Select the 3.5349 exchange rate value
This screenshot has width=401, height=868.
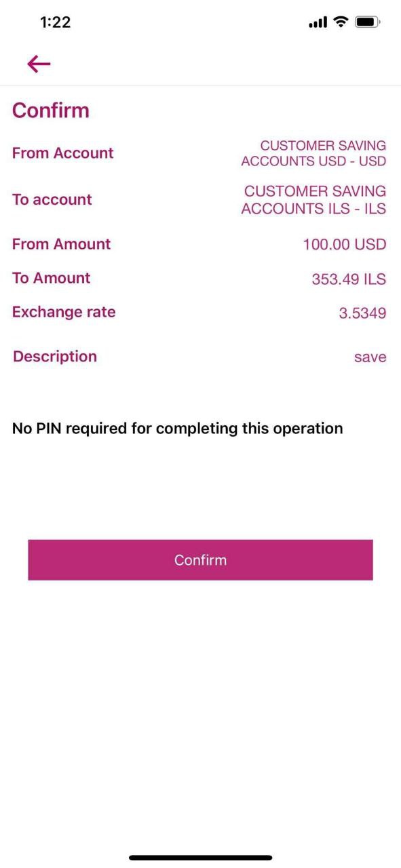(x=362, y=313)
